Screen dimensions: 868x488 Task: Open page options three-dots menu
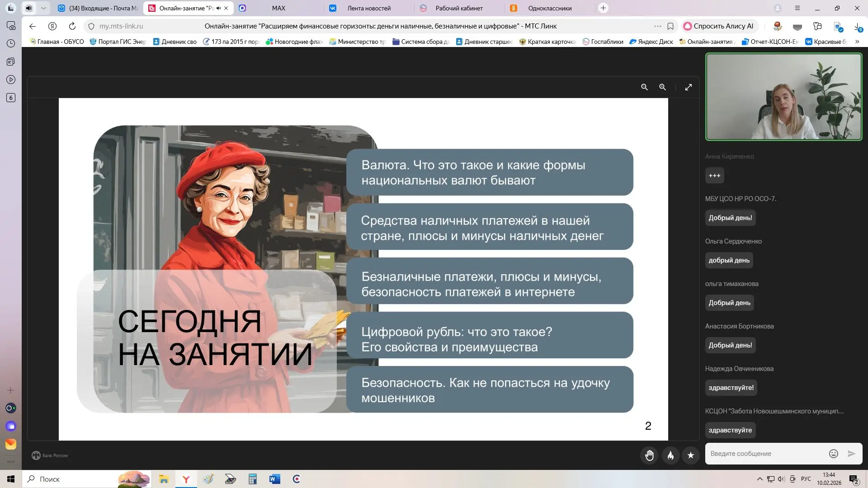pyautogui.click(x=657, y=26)
